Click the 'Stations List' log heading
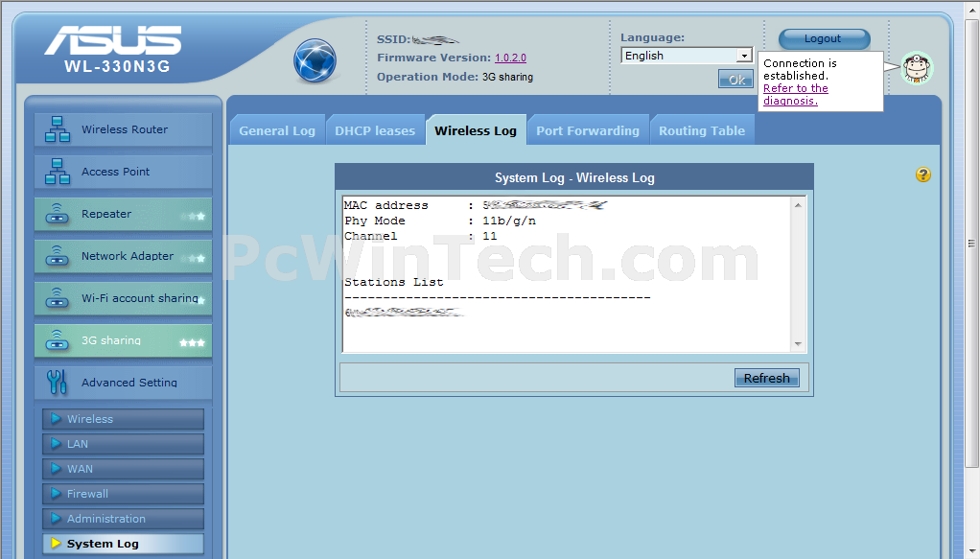This screenshot has height=559, width=980. tap(394, 282)
